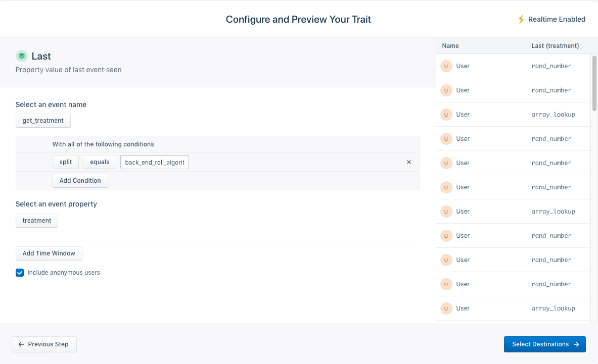The width and height of the screenshot is (598, 364).
Task: Click the arrow on Select Destinations button
Action: click(576, 344)
